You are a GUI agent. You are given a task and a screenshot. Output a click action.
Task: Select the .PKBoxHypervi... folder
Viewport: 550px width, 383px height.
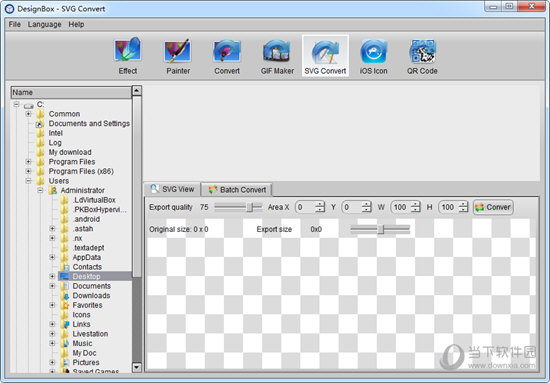click(x=100, y=210)
